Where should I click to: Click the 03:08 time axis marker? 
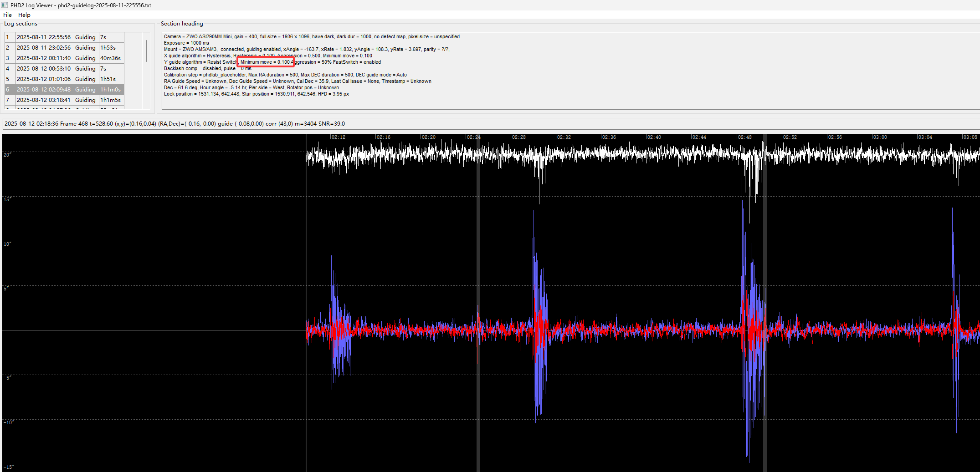970,137
